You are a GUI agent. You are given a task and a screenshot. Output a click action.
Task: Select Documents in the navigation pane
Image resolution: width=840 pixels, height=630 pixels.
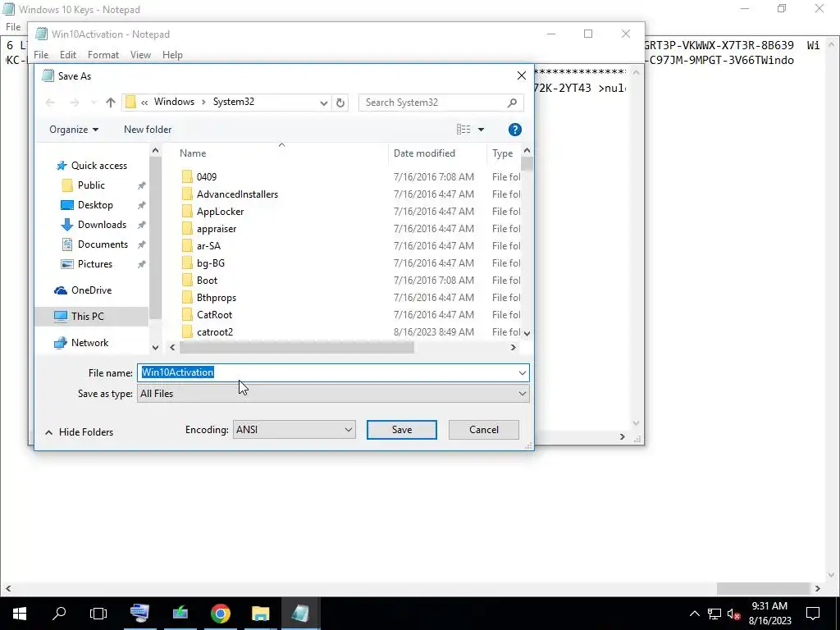[x=103, y=244]
